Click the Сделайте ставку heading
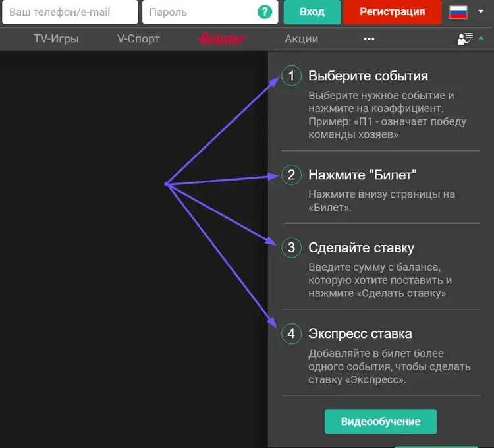 361,248
